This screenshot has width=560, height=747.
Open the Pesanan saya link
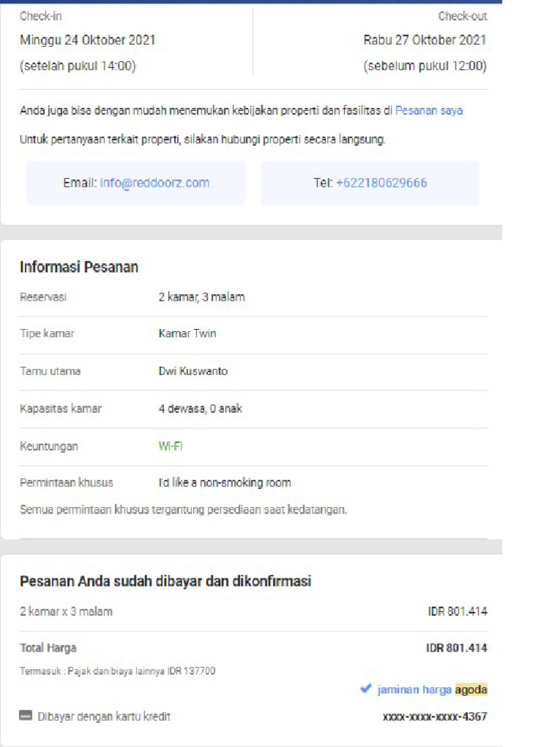point(429,111)
